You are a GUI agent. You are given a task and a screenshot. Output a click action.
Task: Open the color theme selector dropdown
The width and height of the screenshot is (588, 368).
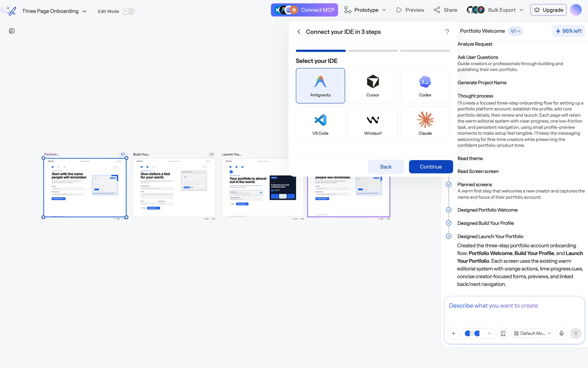point(478,333)
